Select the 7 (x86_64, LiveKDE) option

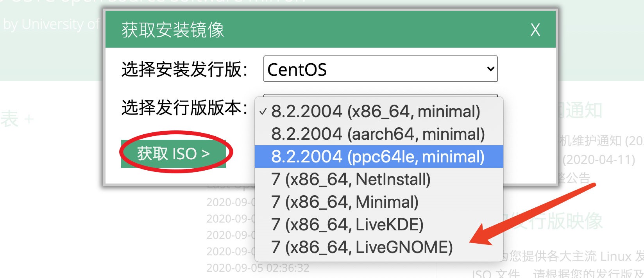[x=347, y=225]
